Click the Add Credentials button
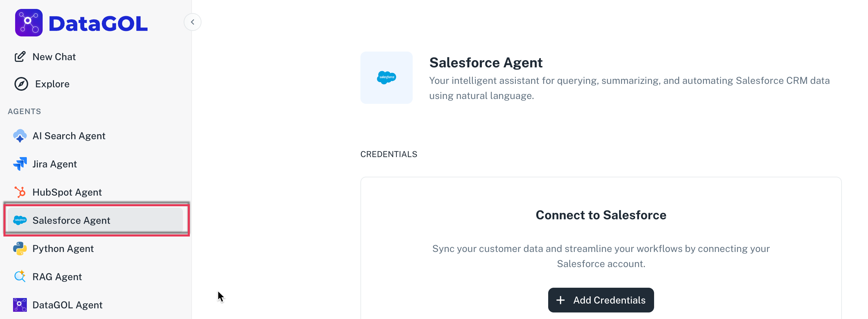This screenshot has width=868, height=319. point(601,300)
